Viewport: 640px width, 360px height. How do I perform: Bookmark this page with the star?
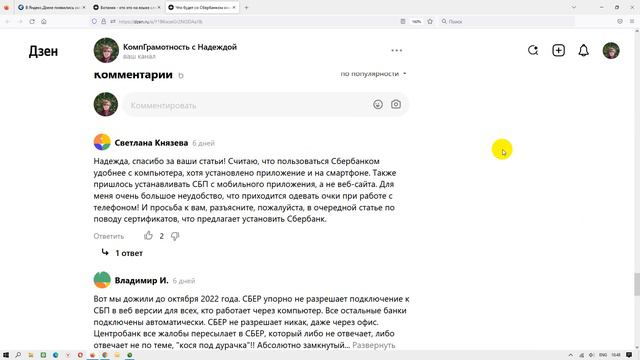coord(430,21)
